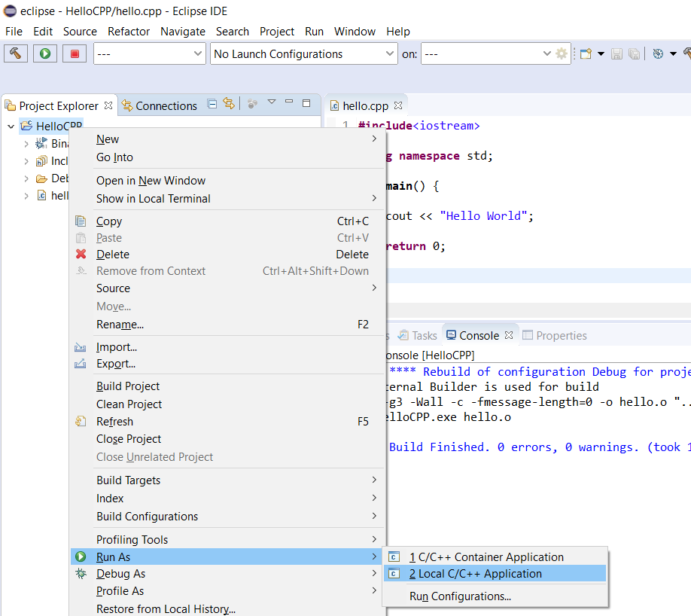Select Build Project from context menu
The height and width of the screenshot is (616, 691).
coord(227,386)
